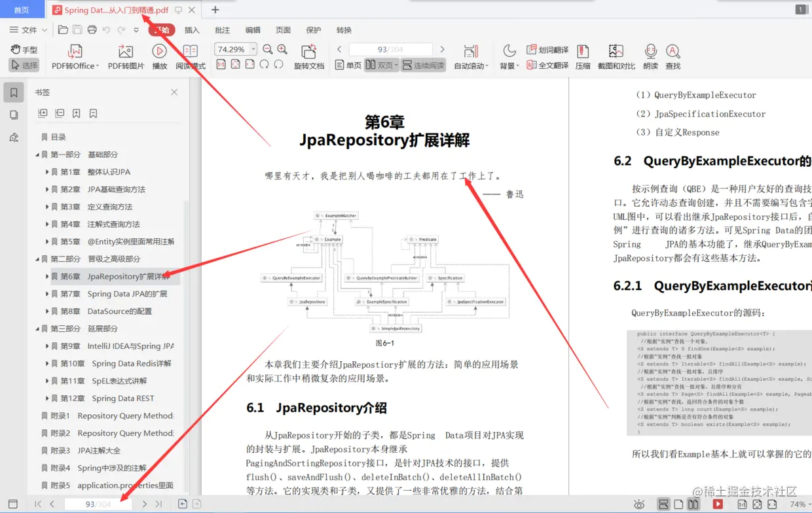
Task: Toggle the sidebar panel icon at bottom-left
Action: (x=13, y=504)
